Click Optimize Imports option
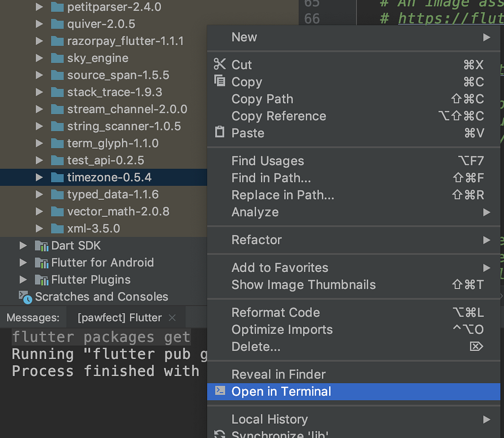Viewport: 504px width, 438px height. click(282, 329)
